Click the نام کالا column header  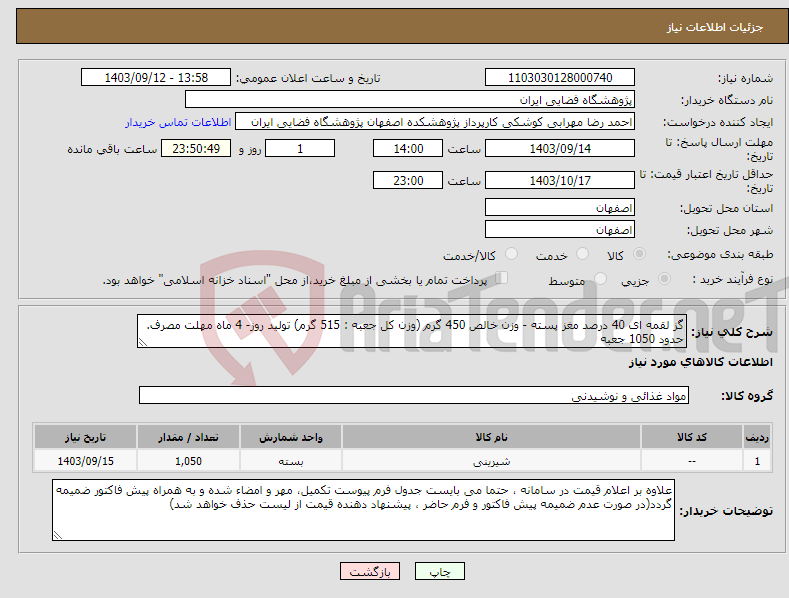491,437
